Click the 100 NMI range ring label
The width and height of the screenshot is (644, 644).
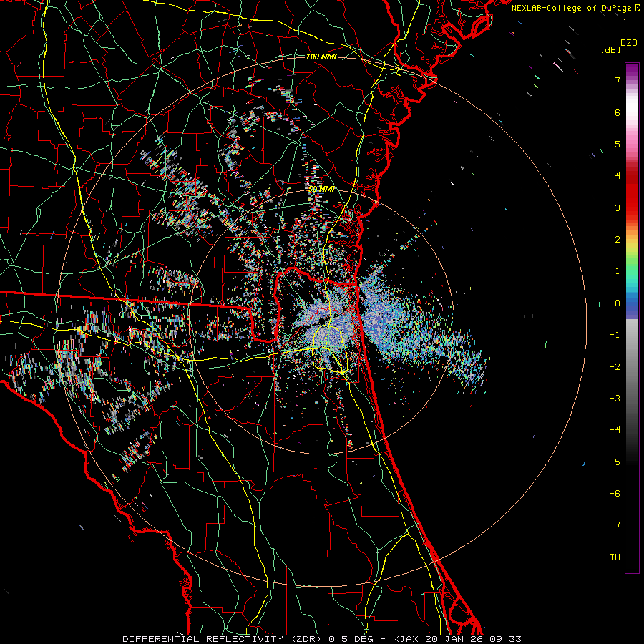tap(321, 57)
